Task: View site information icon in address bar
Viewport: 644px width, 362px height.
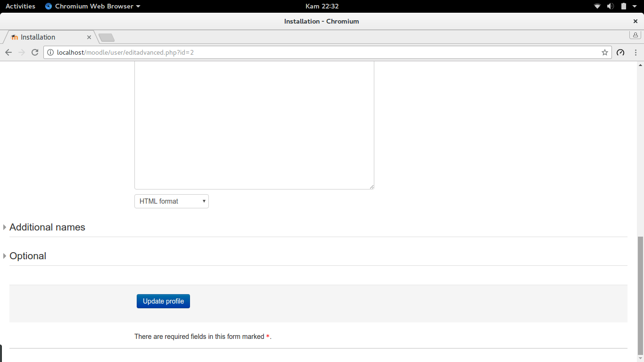Action: tap(50, 52)
